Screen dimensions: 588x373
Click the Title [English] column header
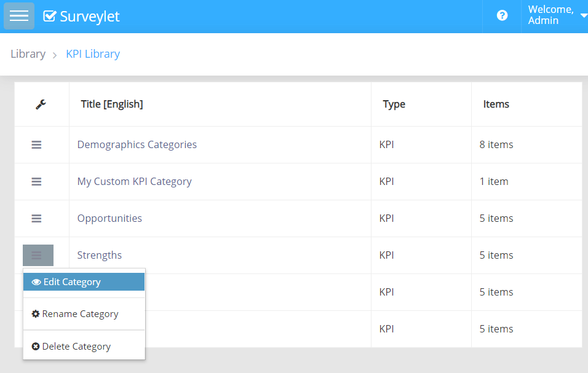click(x=112, y=104)
